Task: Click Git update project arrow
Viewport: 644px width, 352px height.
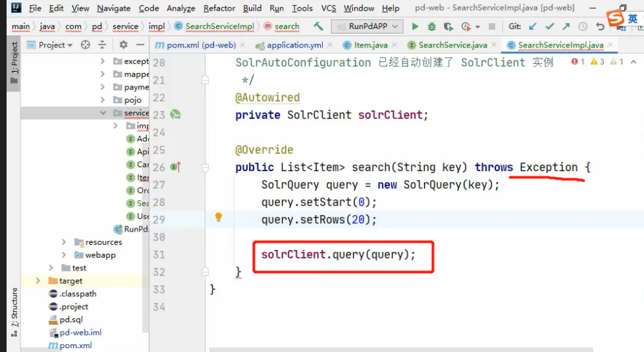Action: (x=533, y=27)
